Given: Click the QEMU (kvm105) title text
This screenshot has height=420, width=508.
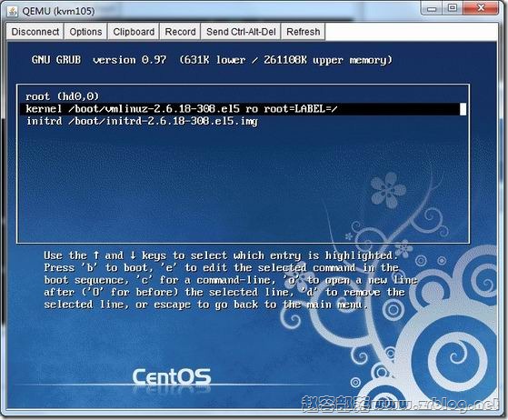Looking at the screenshot, I should click(59, 11).
